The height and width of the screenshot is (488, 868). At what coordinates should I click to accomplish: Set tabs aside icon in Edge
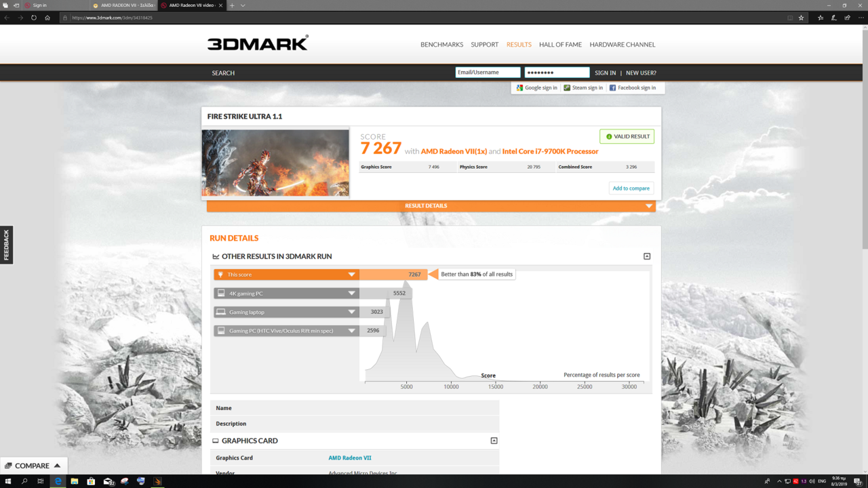click(16, 5)
